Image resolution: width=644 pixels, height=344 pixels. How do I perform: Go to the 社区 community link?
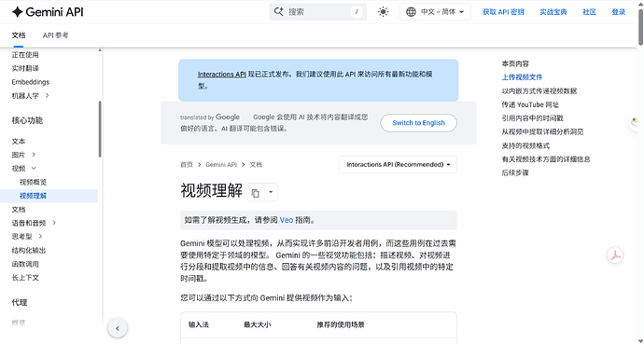coord(589,12)
